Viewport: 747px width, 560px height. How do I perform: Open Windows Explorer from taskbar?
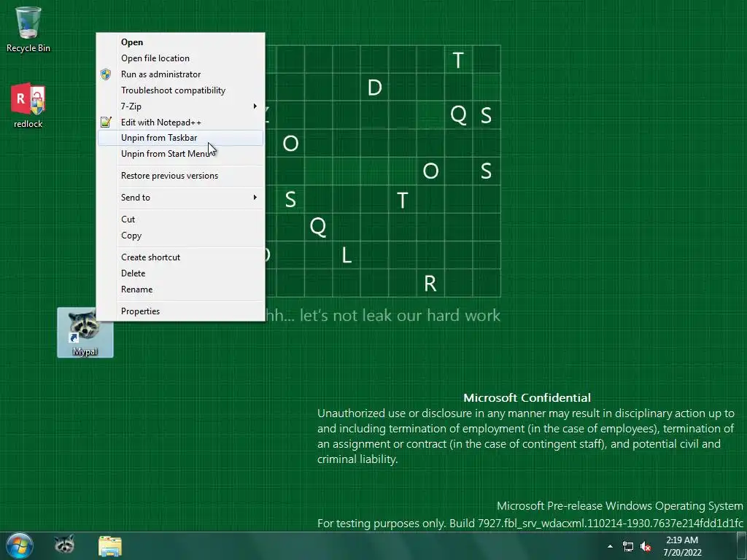(110, 545)
